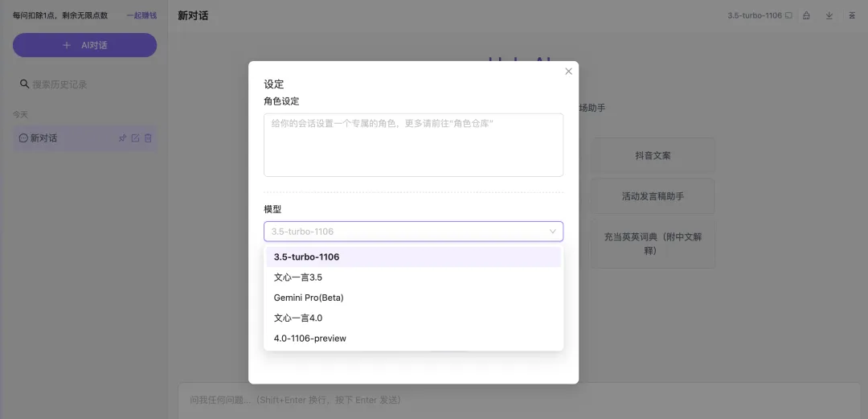This screenshot has height=419, width=868.
Task: Click the clear-chat broom icon in header
Action: point(806,15)
